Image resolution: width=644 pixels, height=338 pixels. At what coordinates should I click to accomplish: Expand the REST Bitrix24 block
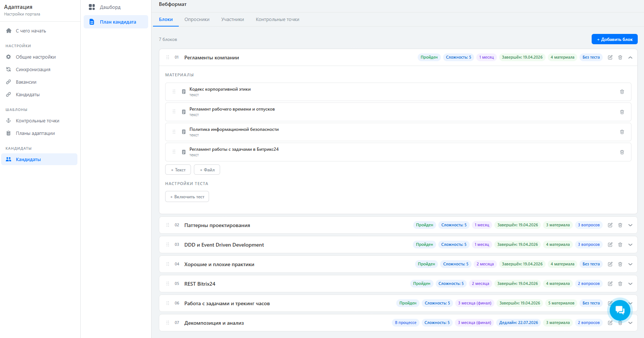tap(630, 284)
